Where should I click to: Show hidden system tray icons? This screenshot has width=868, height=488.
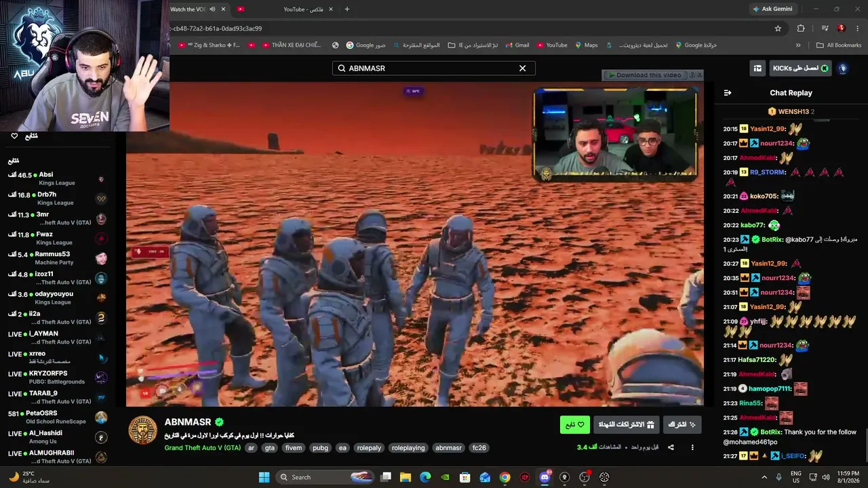pos(764,477)
